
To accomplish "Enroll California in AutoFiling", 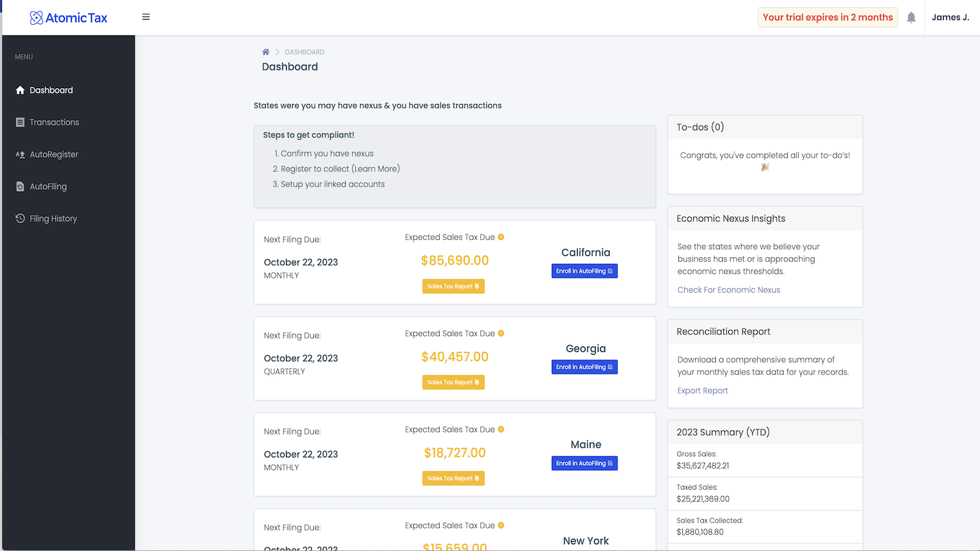I will coord(584,271).
